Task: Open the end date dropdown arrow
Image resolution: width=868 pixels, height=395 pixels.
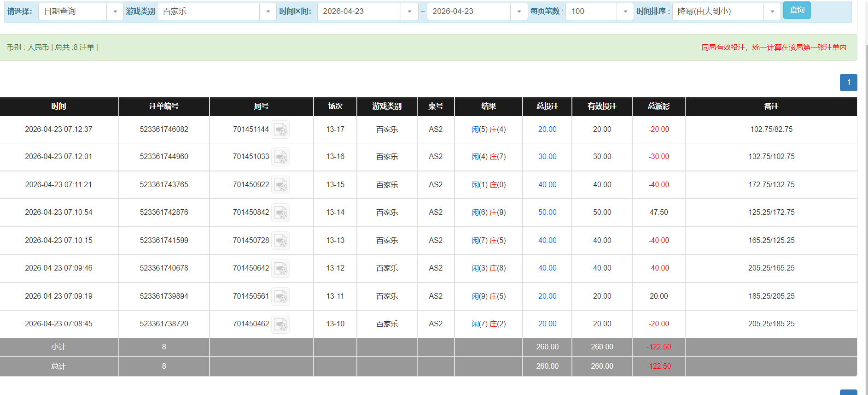Action: [x=519, y=12]
